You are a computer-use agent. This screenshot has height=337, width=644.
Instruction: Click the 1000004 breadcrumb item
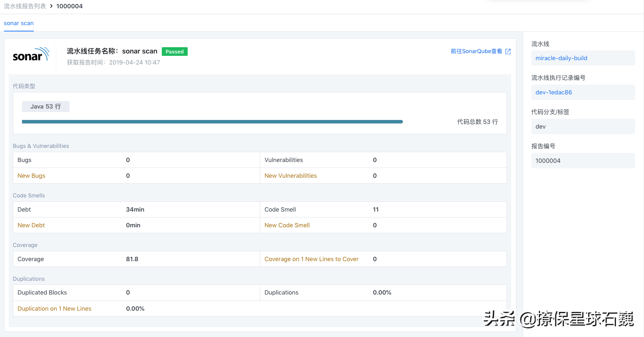tap(70, 6)
